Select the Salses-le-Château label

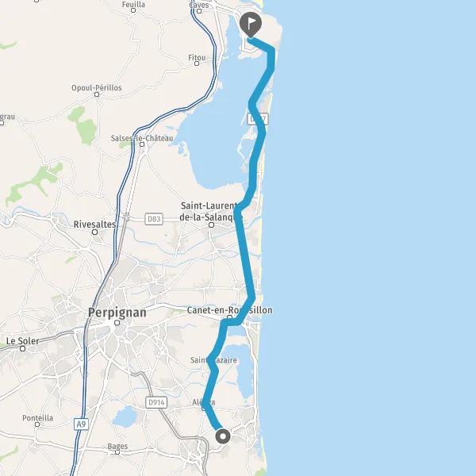point(142,138)
